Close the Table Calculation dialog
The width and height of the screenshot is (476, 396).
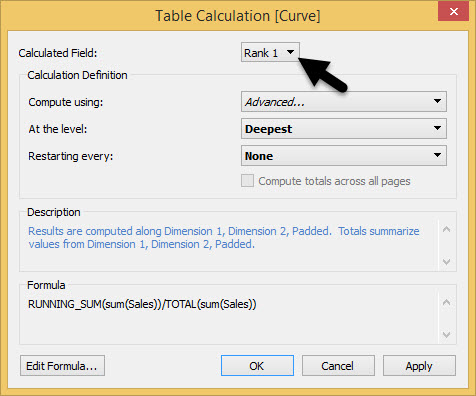[453, 11]
